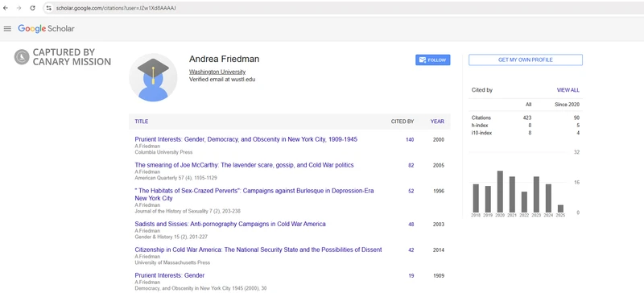Sort publications by Title column
The width and height of the screenshot is (644, 293).
pos(142,122)
